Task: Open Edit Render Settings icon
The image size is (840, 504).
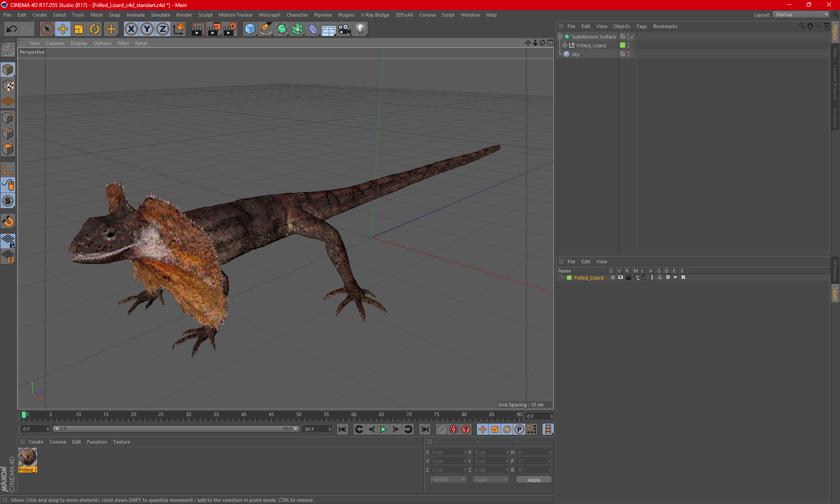Action: tap(230, 29)
